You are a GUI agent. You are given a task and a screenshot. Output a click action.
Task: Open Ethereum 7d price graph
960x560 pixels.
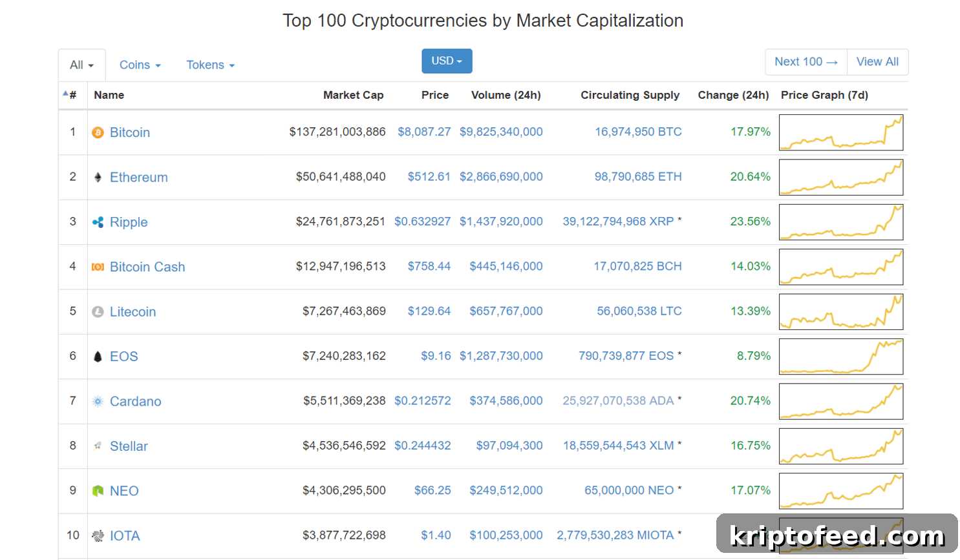[x=841, y=177]
